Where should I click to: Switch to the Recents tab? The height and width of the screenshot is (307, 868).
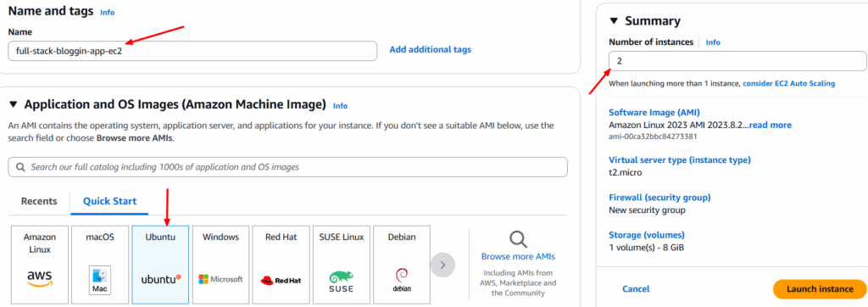pyautogui.click(x=39, y=201)
